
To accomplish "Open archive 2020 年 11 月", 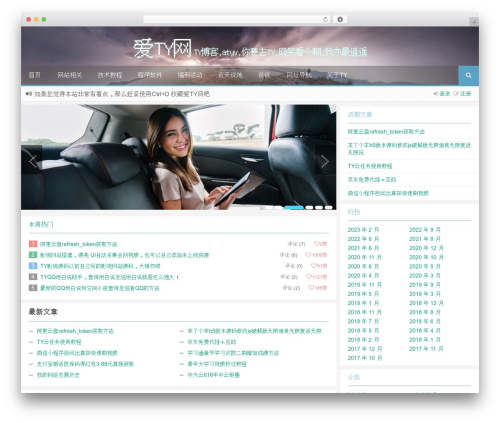I will [x=364, y=257].
